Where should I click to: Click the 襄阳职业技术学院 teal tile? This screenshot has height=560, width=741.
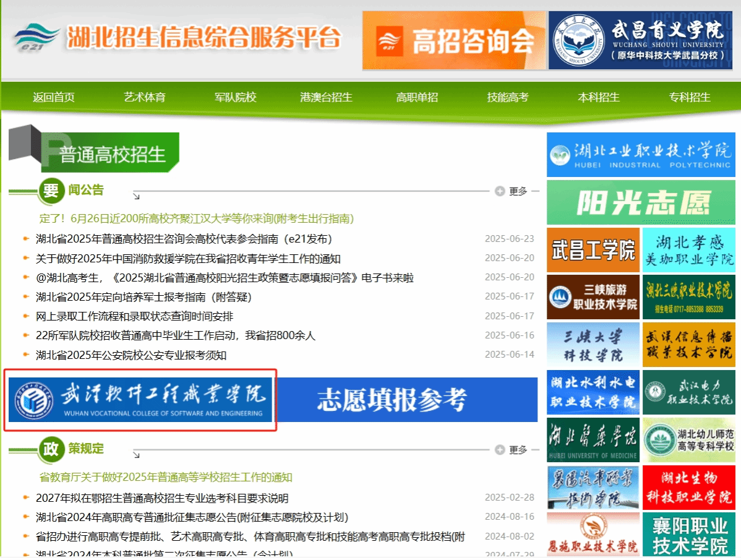click(688, 535)
